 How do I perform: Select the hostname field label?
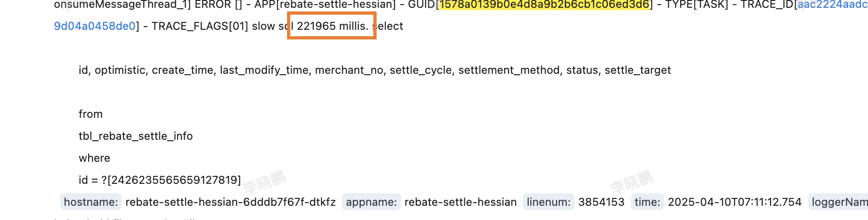click(x=91, y=202)
